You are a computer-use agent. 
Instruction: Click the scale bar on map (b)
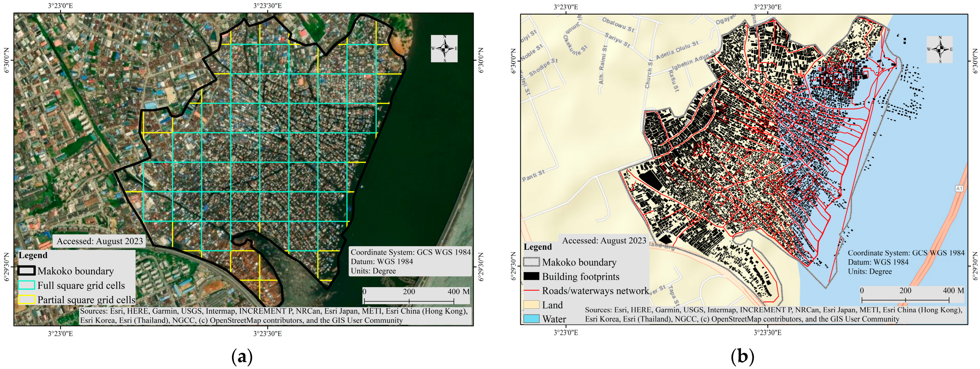[x=905, y=300]
